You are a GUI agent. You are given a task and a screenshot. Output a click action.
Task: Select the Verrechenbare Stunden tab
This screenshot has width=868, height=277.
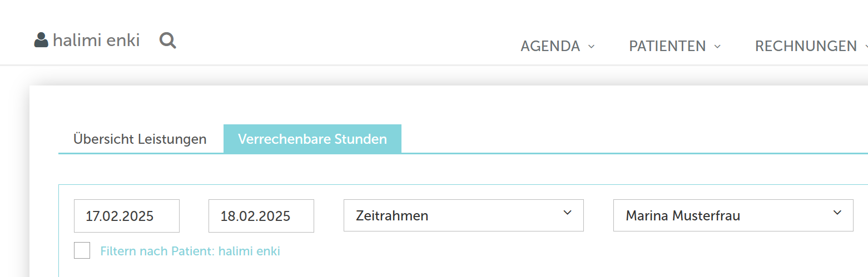313,139
